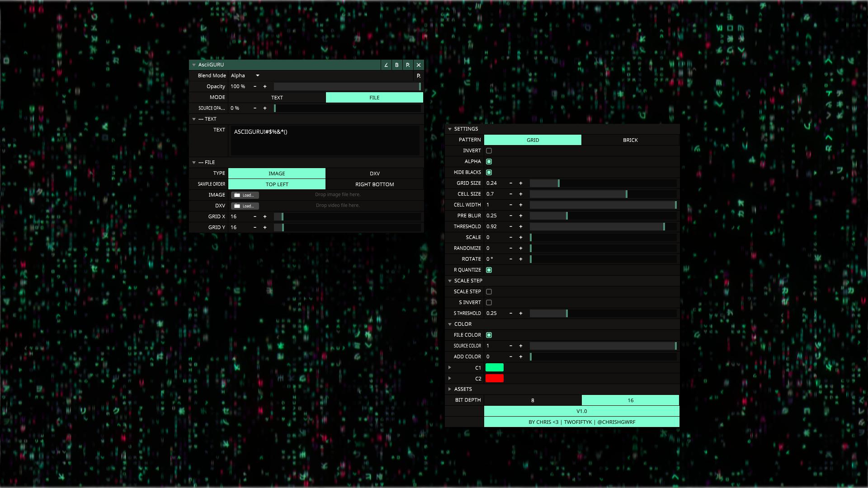Viewport: 868px width, 488px height.
Task: Enable the INVERT checkbox
Action: tap(489, 151)
